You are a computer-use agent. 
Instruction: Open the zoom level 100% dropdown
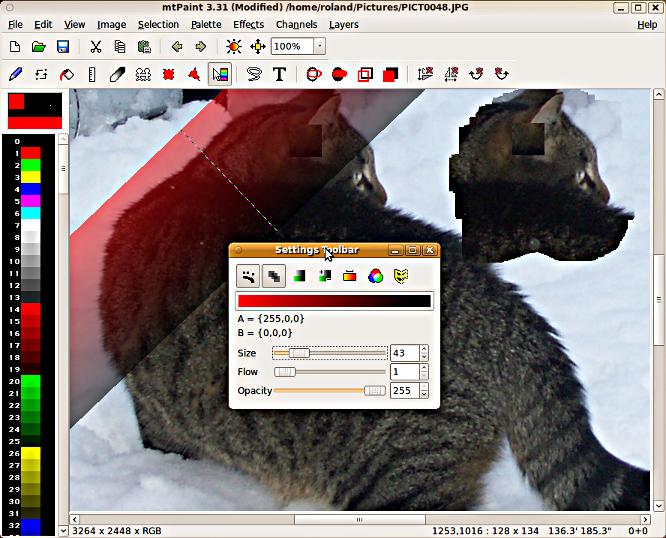coord(319,46)
